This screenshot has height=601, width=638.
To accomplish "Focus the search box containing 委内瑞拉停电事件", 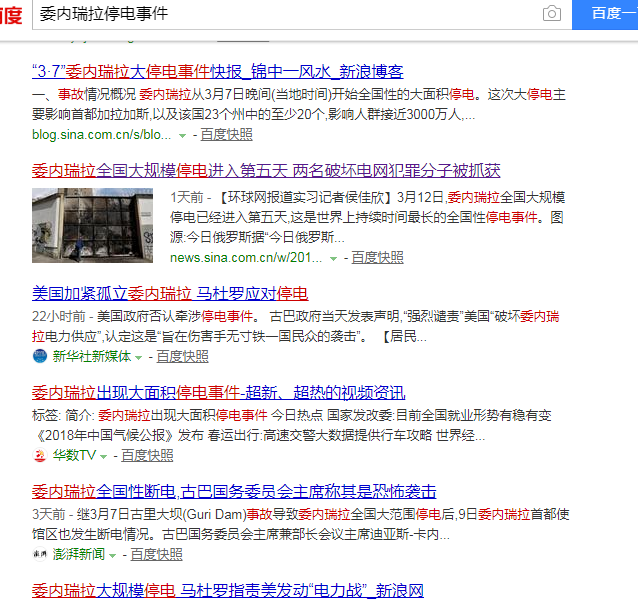I will (x=302, y=15).
